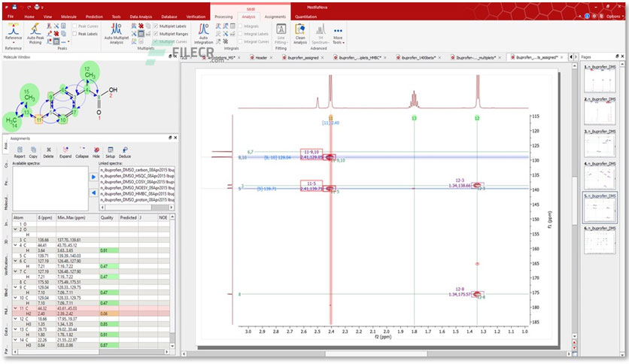Collapse the 9 C atom row
Image resolution: width=629 pixels, height=364 pixels.
pyautogui.click(x=16, y=287)
